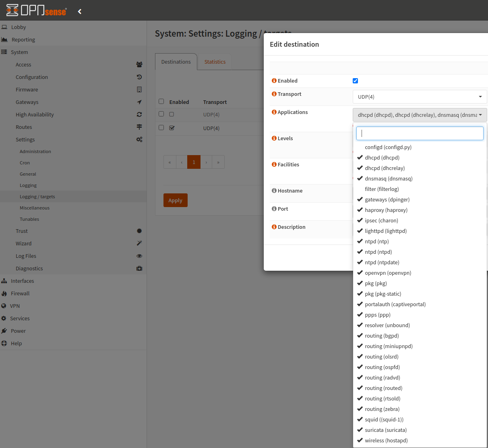The image size is (488, 448).
Task: Click the Routes signpost icon
Action: [139, 127]
